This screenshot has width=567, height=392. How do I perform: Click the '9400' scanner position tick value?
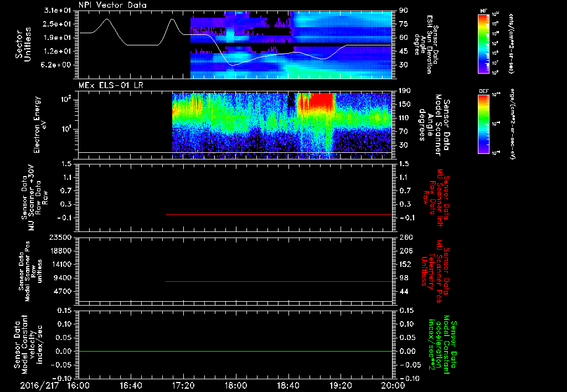[62, 278]
